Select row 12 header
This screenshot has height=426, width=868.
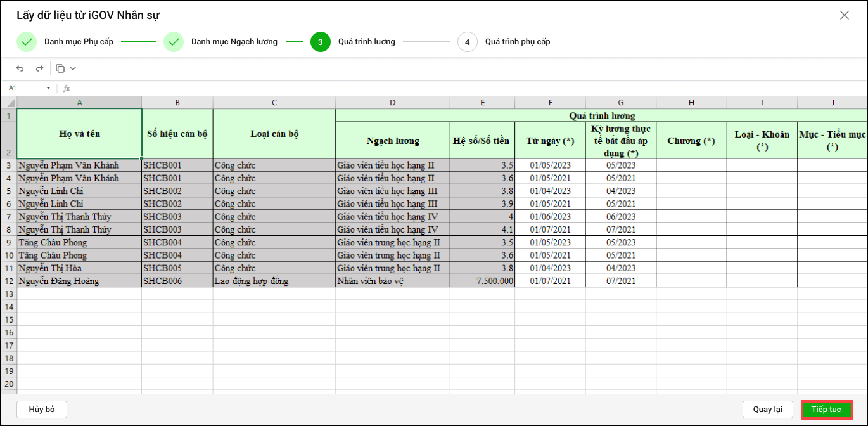click(8, 281)
